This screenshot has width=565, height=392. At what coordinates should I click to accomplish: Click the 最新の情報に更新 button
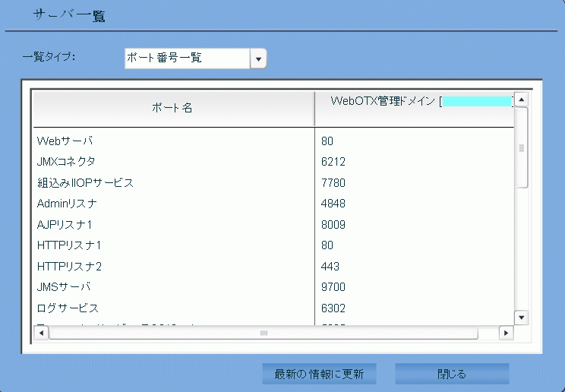pos(319,374)
